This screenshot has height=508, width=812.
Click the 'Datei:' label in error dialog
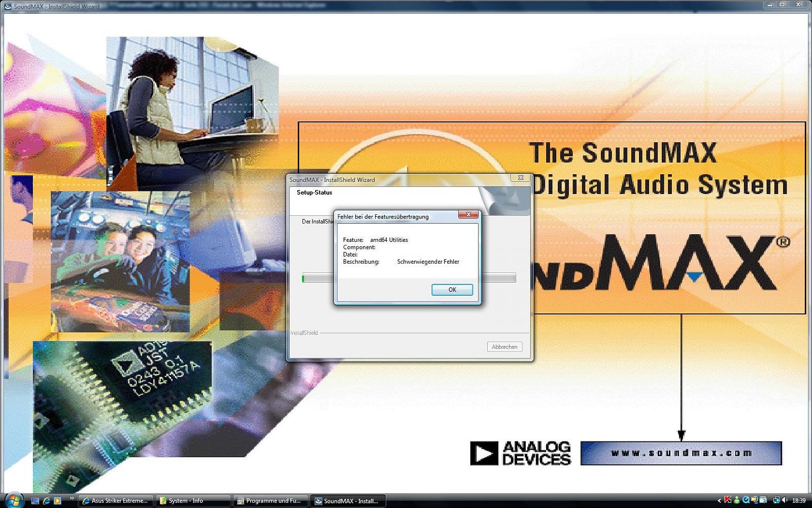350,255
